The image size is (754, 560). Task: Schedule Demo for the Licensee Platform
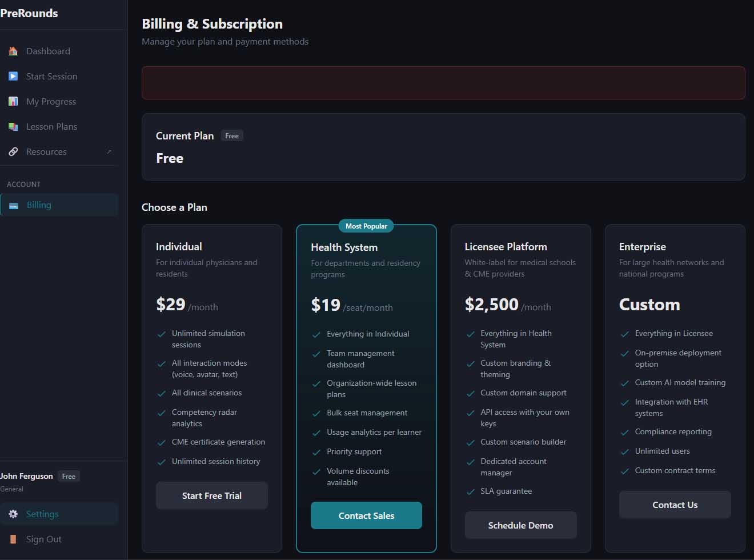(520, 525)
